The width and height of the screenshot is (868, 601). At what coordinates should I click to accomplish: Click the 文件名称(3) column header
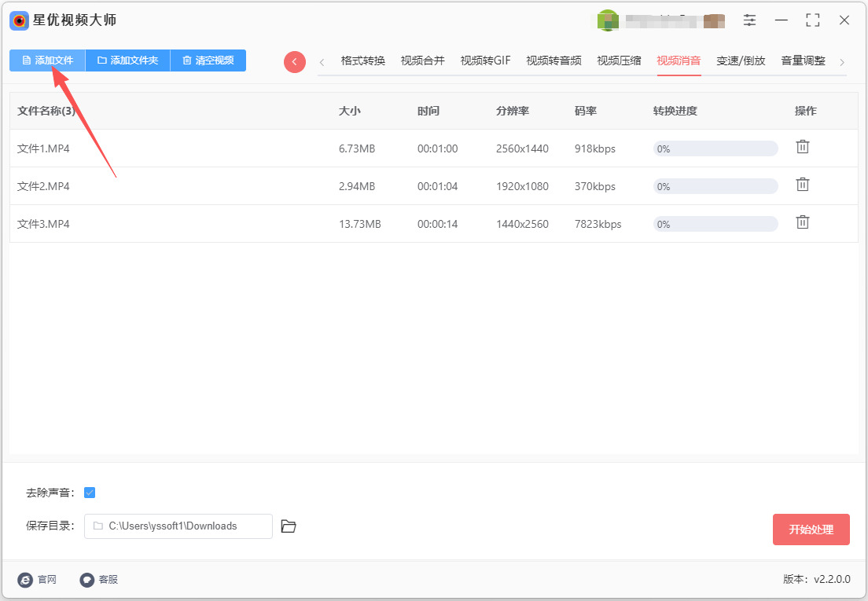point(46,111)
